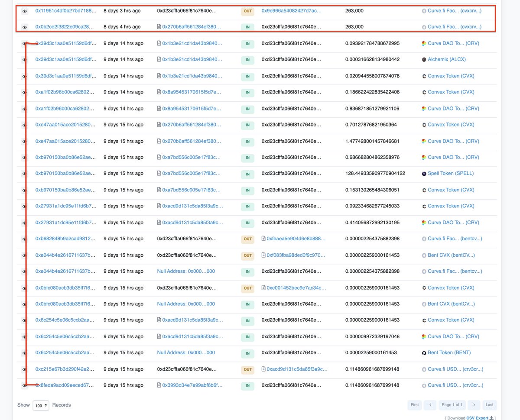Click the Bent Token (BENT) logo icon
Image resolution: width=520 pixels, height=420 pixels.
click(424, 353)
